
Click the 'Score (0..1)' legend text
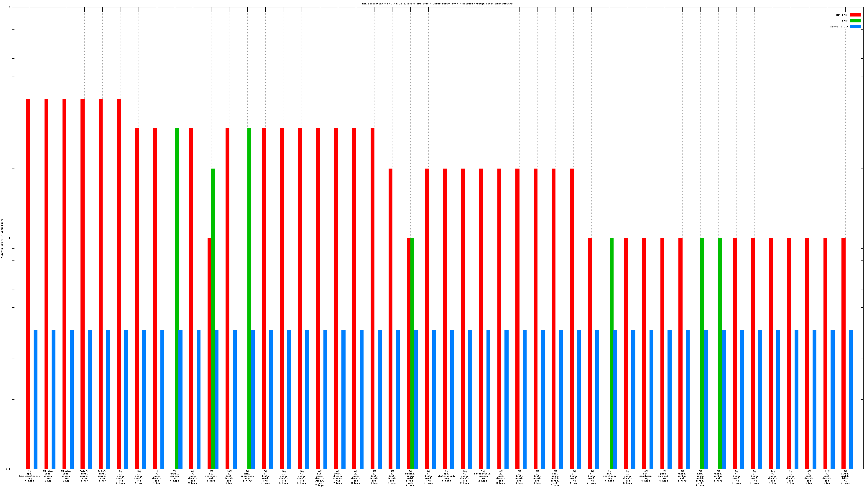(x=839, y=27)
